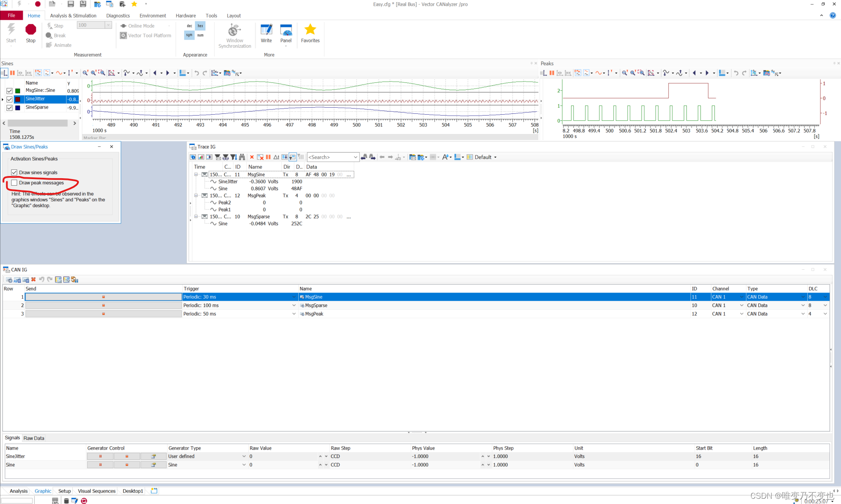Image resolution: width=841 pixels, height=504 pixels.
Task: Click the Panel ribbon icon
Action: click(x=286, y=30)
